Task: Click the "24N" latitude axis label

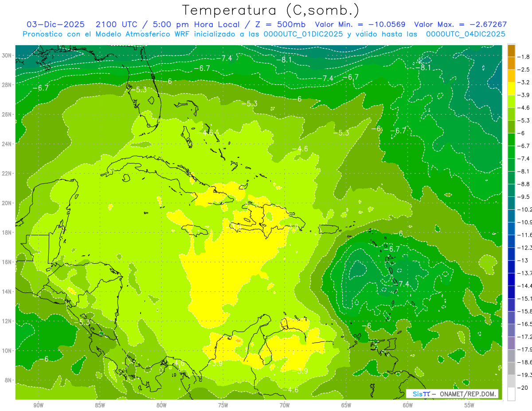Action: point(7,144)
